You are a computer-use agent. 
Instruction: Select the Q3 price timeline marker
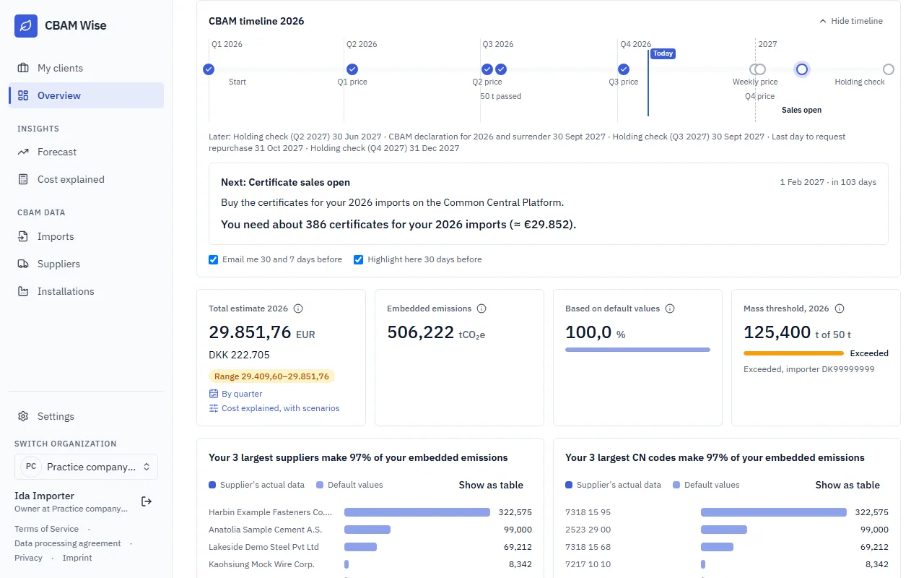pyautogui.click(x=624, y=69)
